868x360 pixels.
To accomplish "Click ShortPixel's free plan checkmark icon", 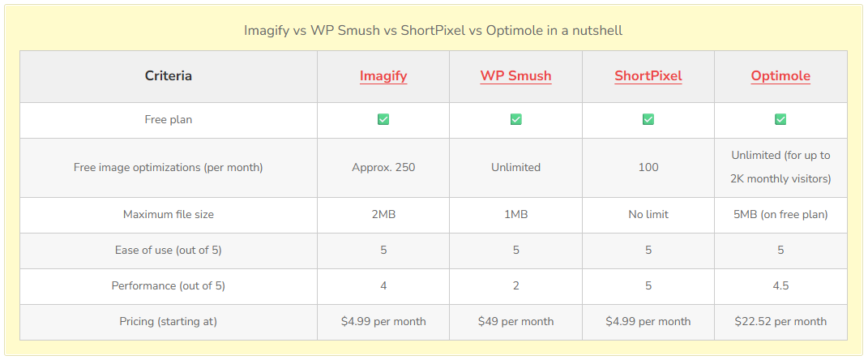I will click(x=648, y=119).
